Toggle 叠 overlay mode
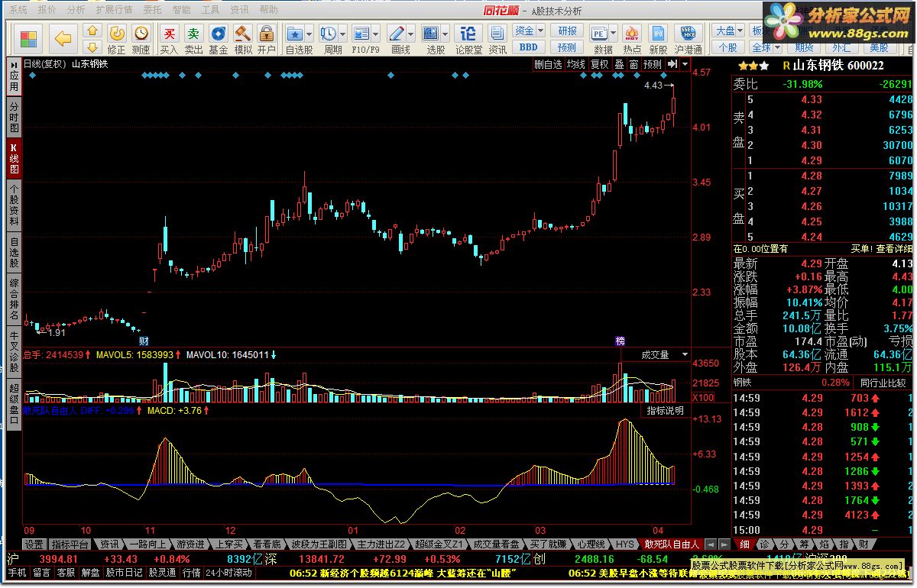The image size is (917, 588). click(x=619, y=65)
